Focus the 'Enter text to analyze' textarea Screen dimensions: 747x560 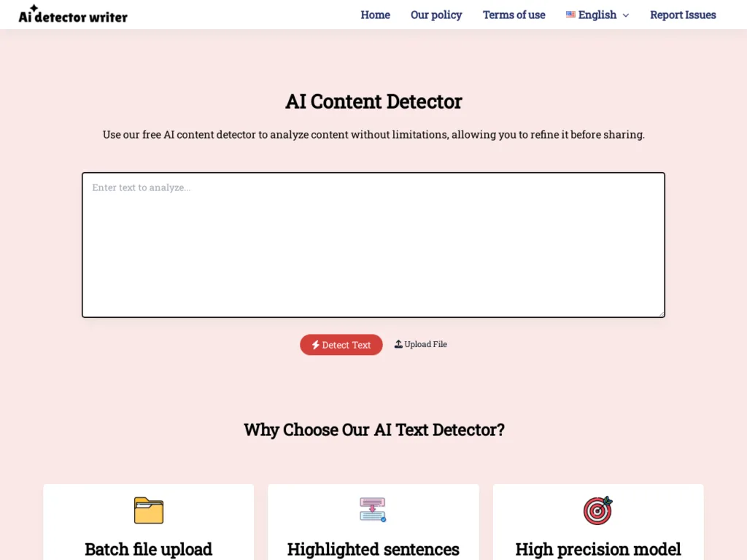pyautogui.click(x=373, y=245)
